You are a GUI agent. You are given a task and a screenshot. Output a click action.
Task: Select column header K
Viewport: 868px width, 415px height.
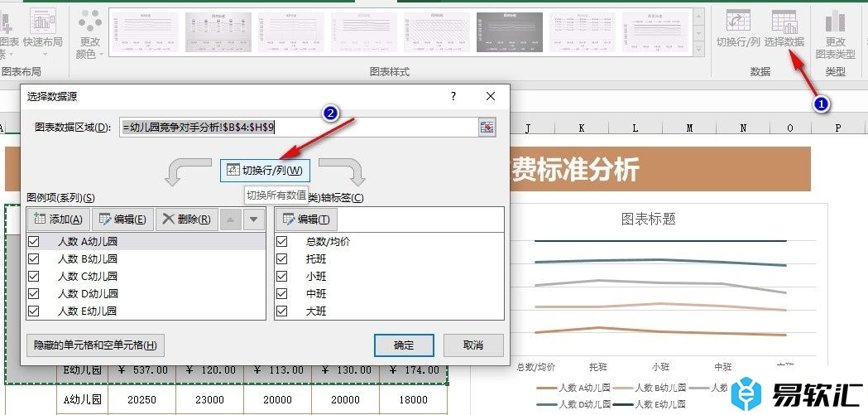coord(582,128)
